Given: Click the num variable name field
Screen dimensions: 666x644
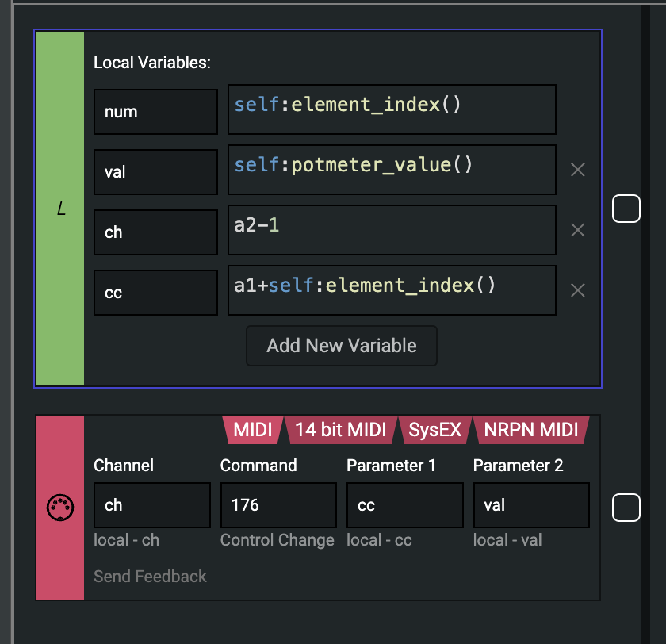Looking at the screenshot, I should point(155,112).
